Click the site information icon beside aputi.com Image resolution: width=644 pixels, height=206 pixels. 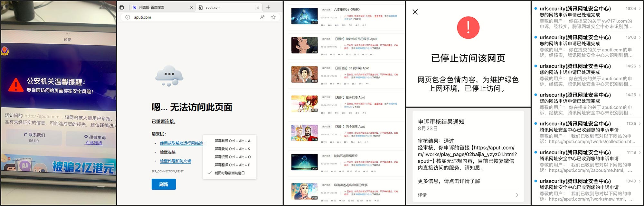[x=128, y=17]
